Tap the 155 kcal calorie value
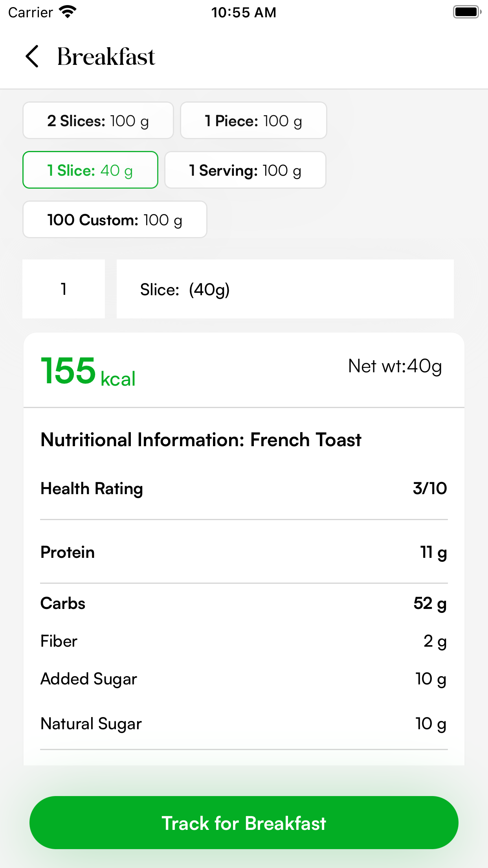Image resolution: width=488 pixels, height=868 pixels. [x=88, y=371]
